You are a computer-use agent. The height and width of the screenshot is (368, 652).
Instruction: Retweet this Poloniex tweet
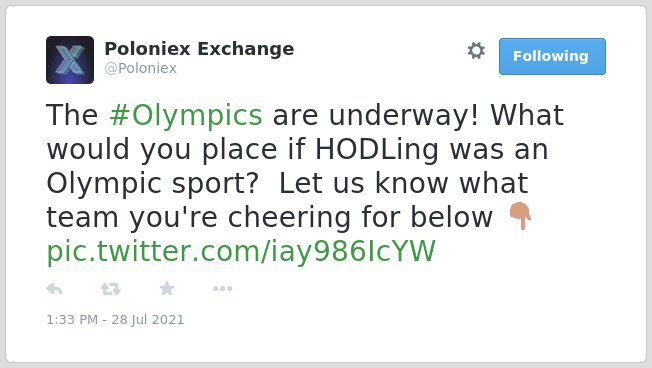click(x=111, y=289)
